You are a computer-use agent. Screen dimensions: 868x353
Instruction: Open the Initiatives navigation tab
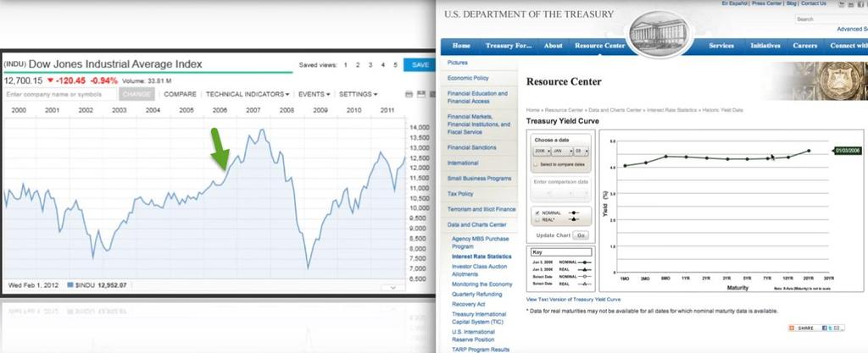765,46
